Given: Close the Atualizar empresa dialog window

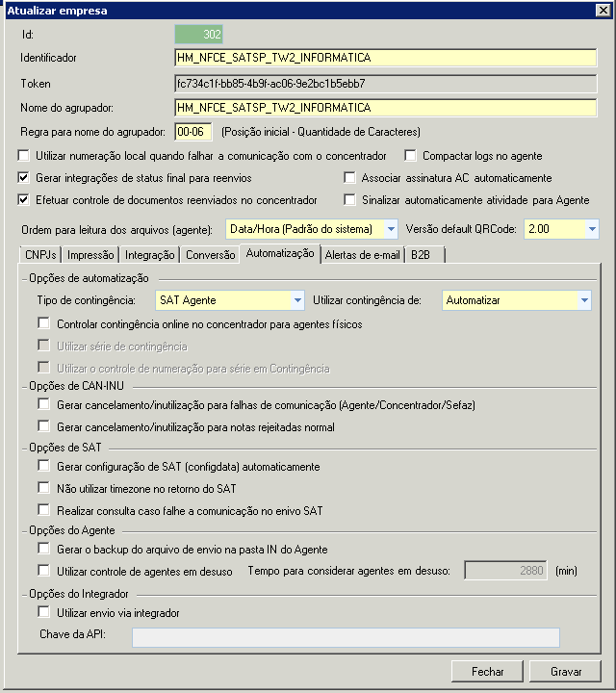Looking at the screenshot, I should pyautogui.click(x=603, y=11).
